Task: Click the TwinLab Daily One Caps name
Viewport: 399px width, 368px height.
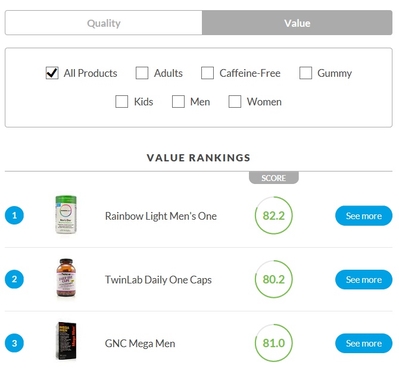Action: pyautogui.click(x=158, y=280)
